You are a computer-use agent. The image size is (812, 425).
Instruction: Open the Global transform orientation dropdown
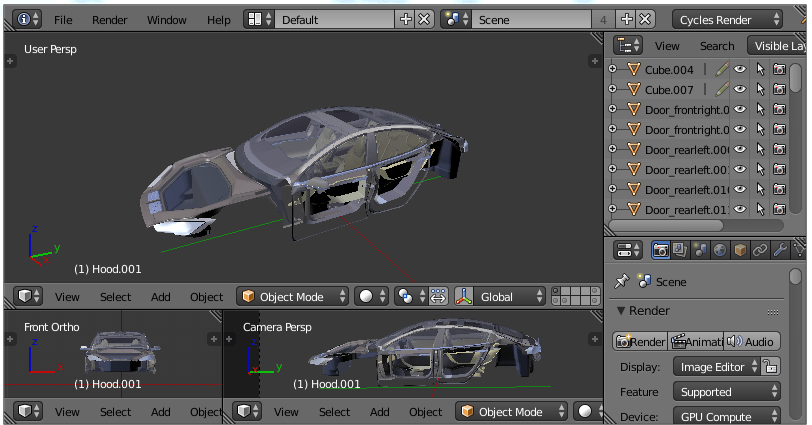[510, 296]
